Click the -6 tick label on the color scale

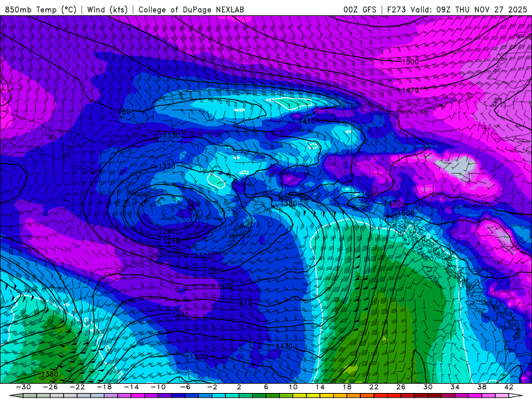pyautogui.click(x=186, y=387)
